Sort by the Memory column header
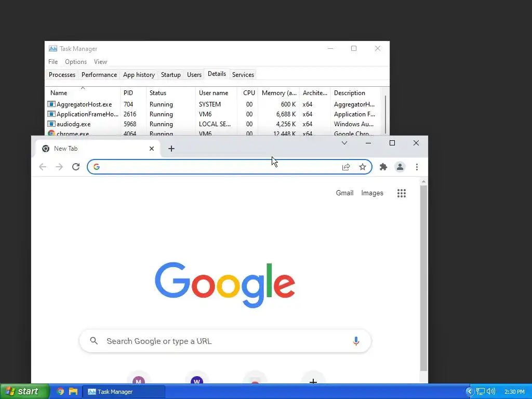 278,92
